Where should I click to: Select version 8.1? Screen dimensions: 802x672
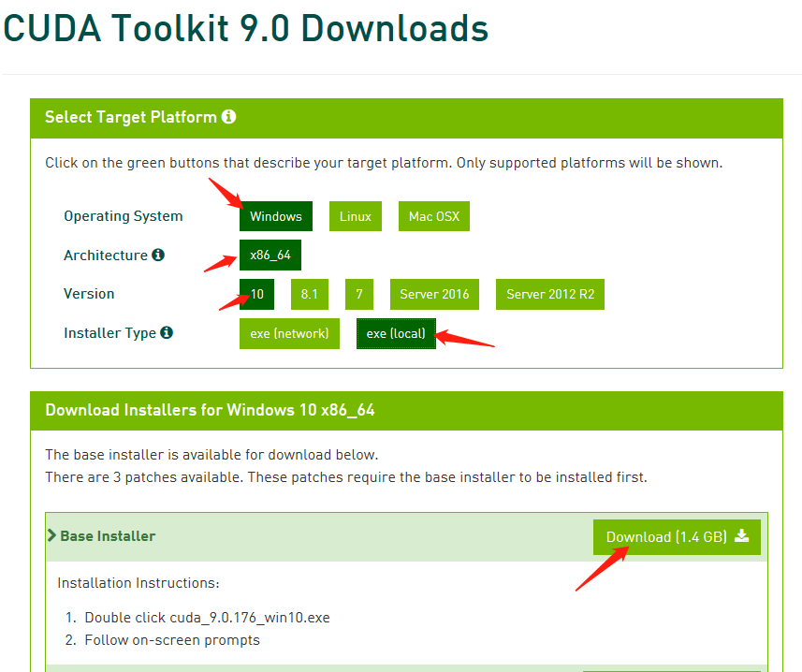(x=309, y=294)
